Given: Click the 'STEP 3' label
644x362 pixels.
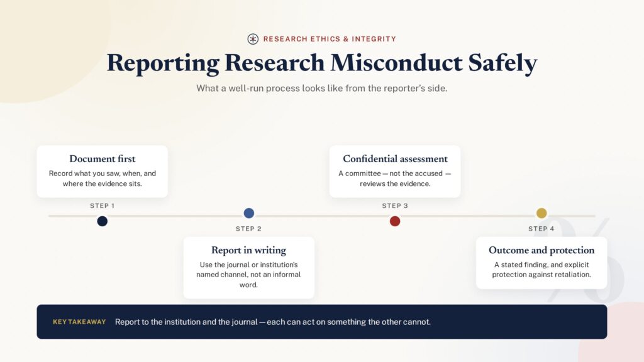Looking at the screenshot, I should click(395, 206).
